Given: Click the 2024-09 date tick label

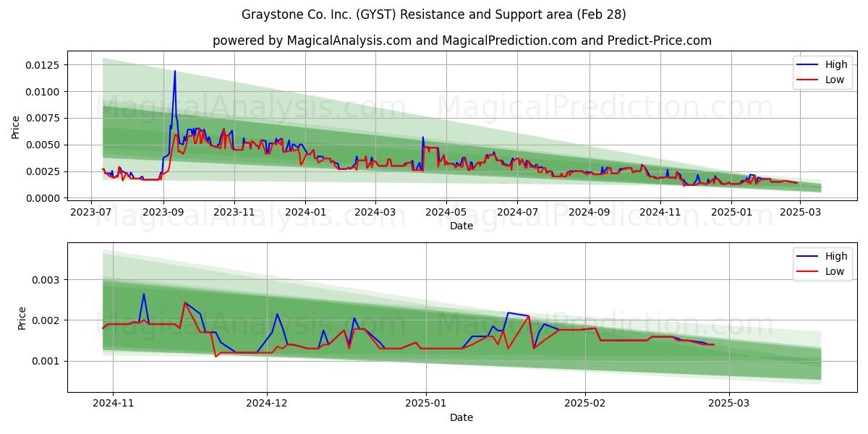Looking at the screenshot, I should [x=589, y=212].
